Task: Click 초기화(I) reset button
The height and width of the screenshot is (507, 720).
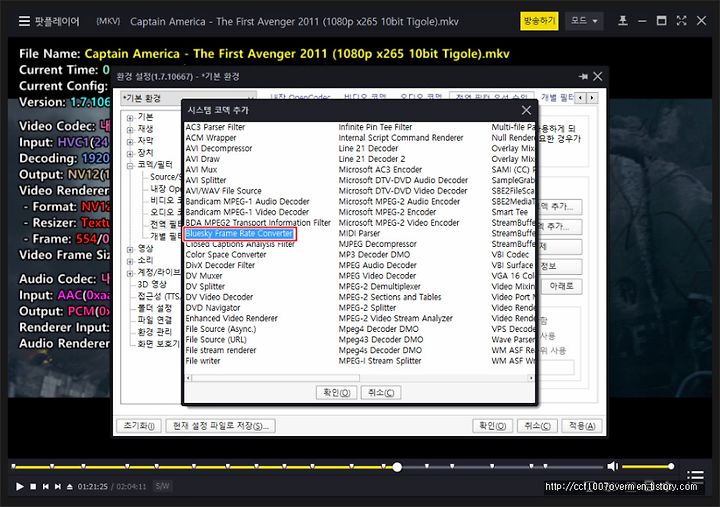Action: 139,426
